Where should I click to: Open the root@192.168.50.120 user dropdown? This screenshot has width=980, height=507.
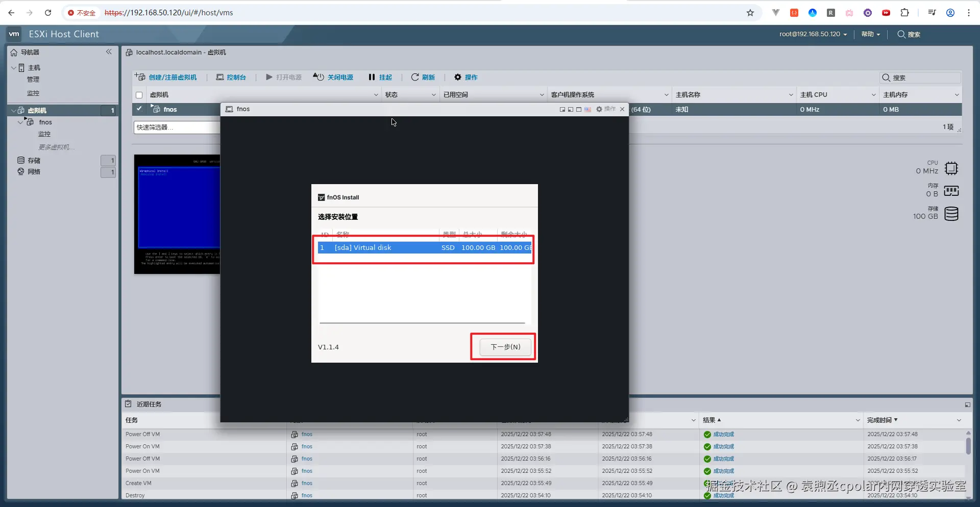pyautogui.click(x=813, y=34)
